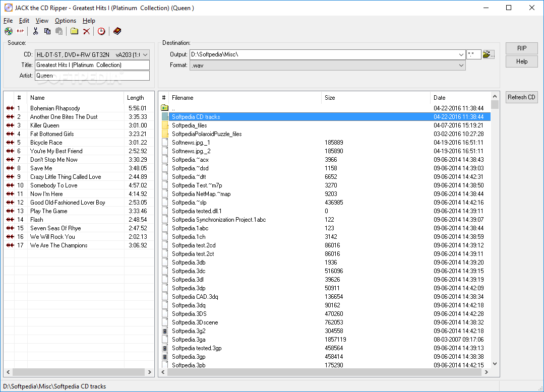Click the SoftpediaPolaroidPuzzle_files folder icon
This screenshot has width=544, height=392.
[165, 134]
